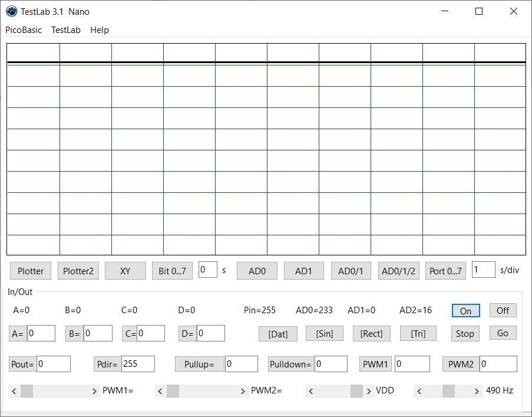The width and height of the screenshot is (532, 417).
Task: Open the Help menu
Action: 100,29
